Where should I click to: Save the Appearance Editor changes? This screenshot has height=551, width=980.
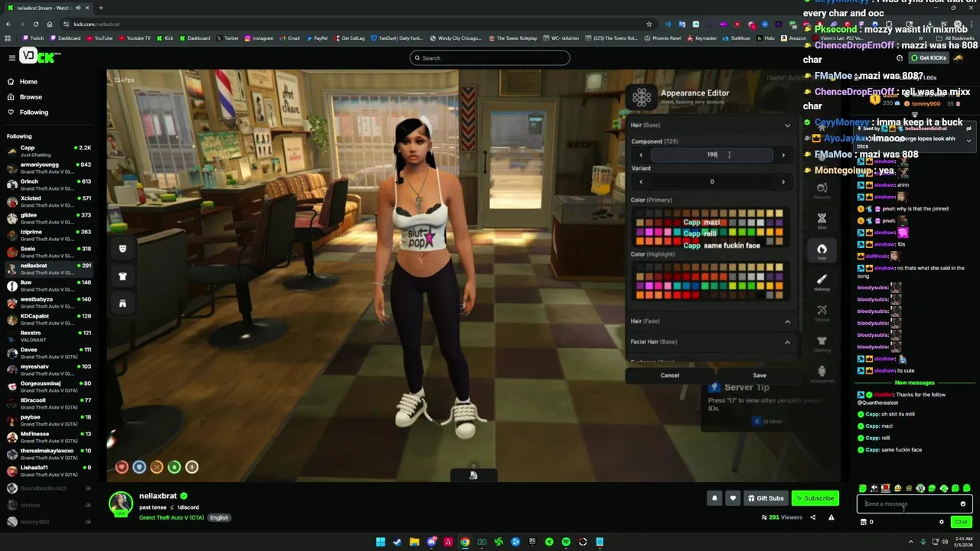(759, 376)
